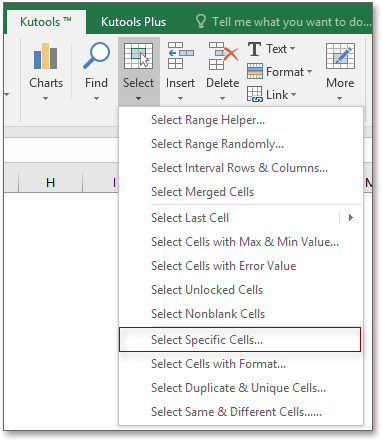Image resolution: width=382 pixels, height=441 pixels.
Task: Choose Select Unlocked Cells
Action: [x=241, y=290]
